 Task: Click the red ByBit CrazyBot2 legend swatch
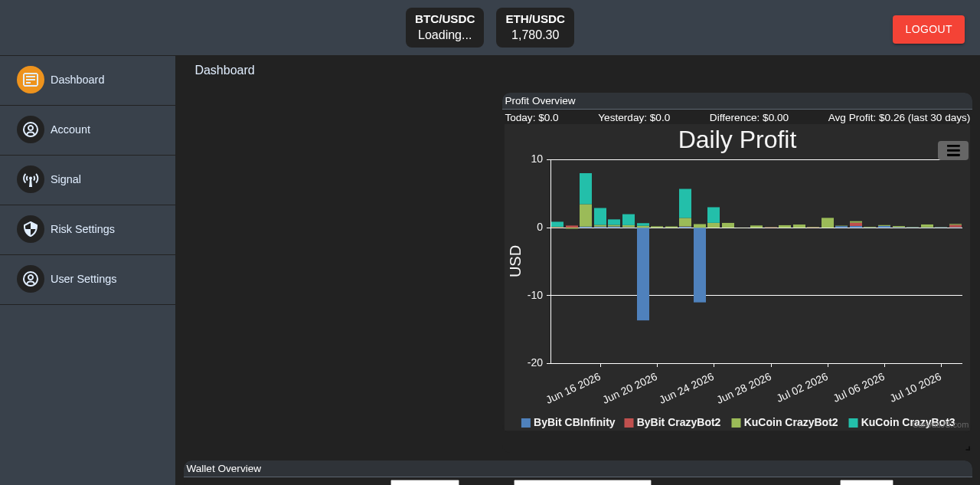[x=629, y=423]
